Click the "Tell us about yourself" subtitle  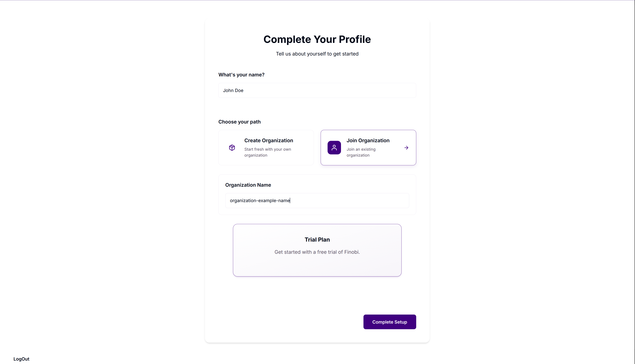[x=317, y=54]
